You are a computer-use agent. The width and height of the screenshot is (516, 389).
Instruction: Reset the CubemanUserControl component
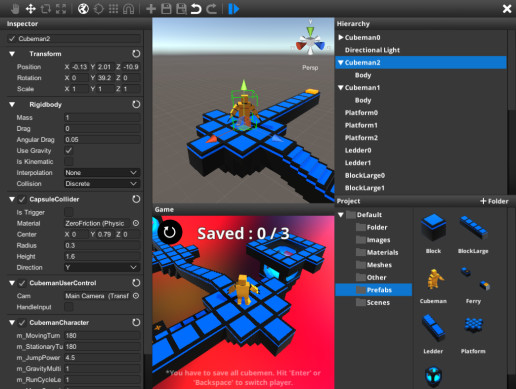pos(136,283)
